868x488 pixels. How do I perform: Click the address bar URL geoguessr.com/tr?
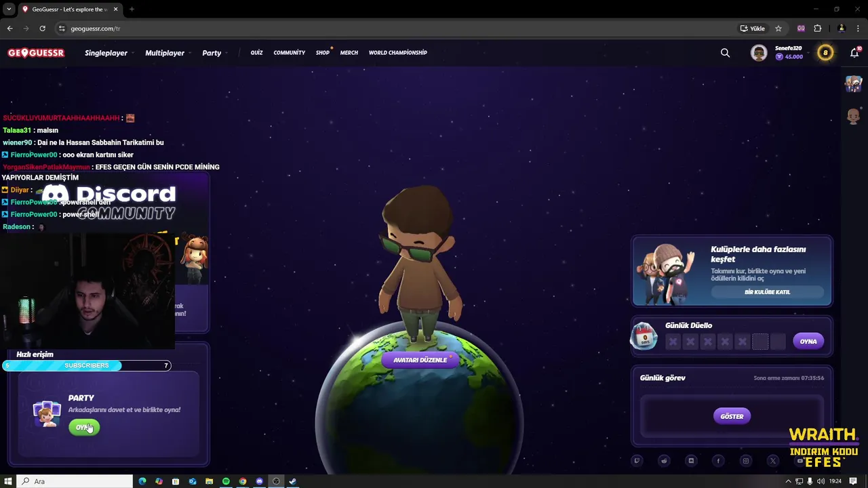(x=96, y=28)
